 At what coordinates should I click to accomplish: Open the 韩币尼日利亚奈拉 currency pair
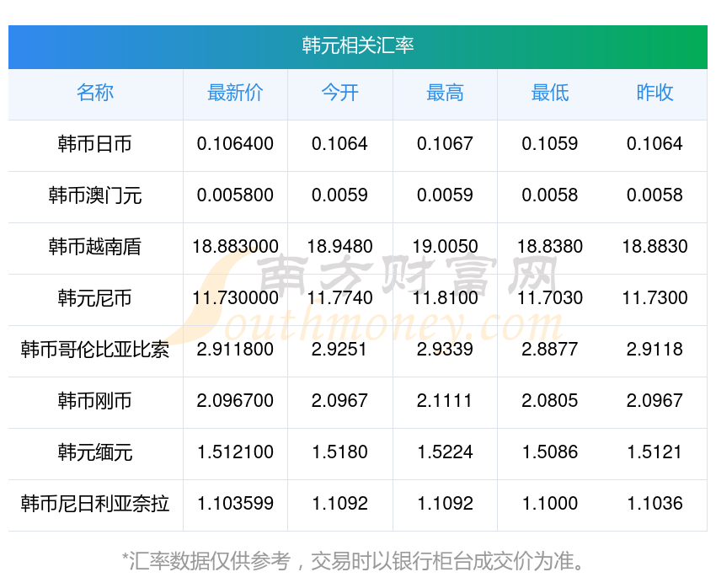(95, 504)
